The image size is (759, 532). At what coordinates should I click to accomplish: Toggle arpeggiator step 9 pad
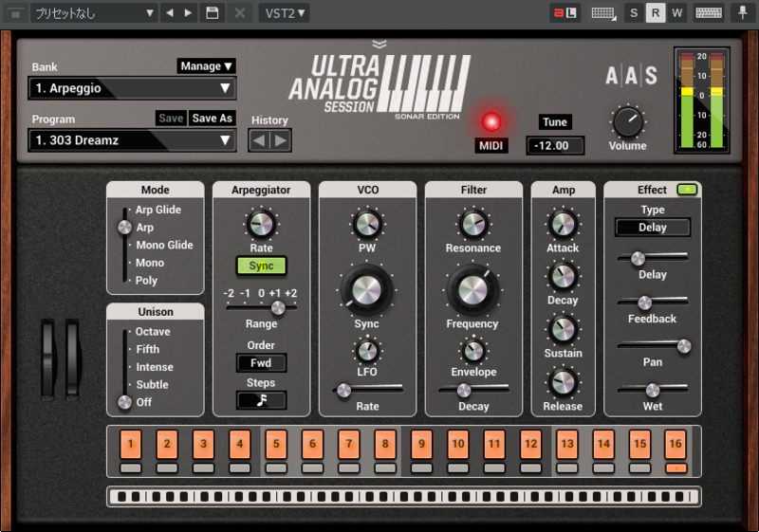[x=421, y=444]
